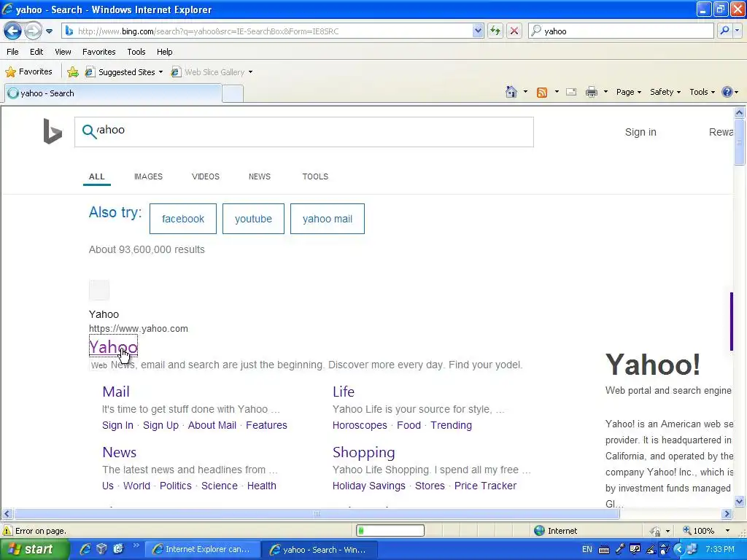Click the Print printer icon
Image resolution: width=747 pixels, height=560 pixels.
(591, 93)
